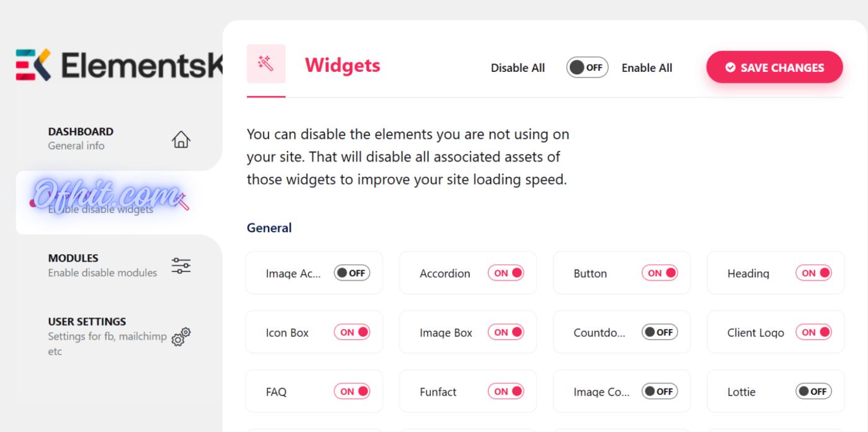Click the ElementsKit logo icon

(x=33, y=65)
